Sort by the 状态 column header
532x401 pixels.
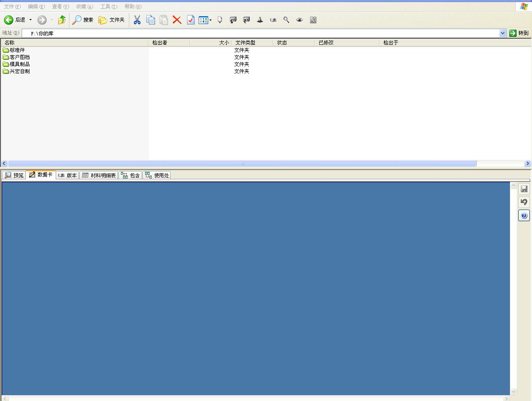[x=293, y=42]
